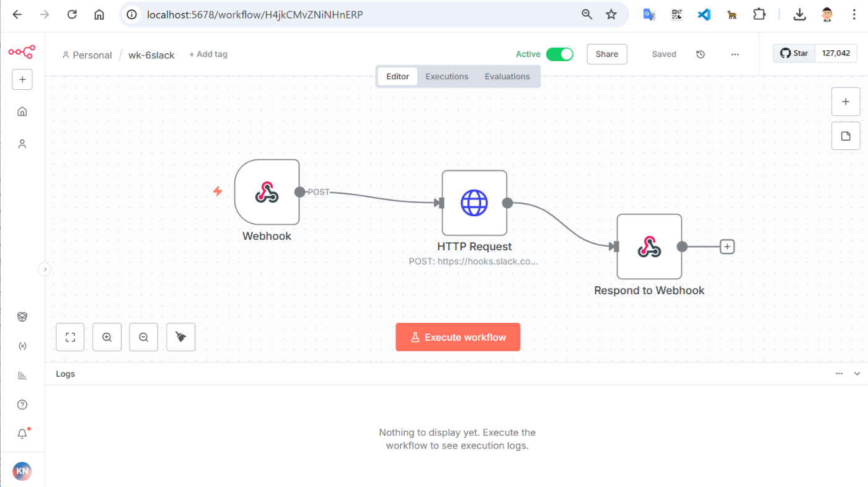Open the Logs panel three-dots menu
The image size is (868, 487).
pos(839,374)
